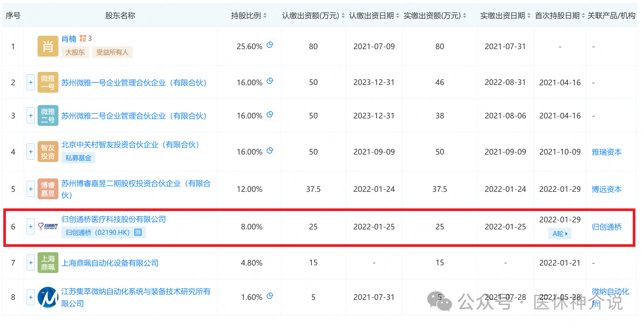Expand row 2 苏州微雅一号 with plus button
The height and width of the screenshot is (328, 644).
click(x=31, y=82)
